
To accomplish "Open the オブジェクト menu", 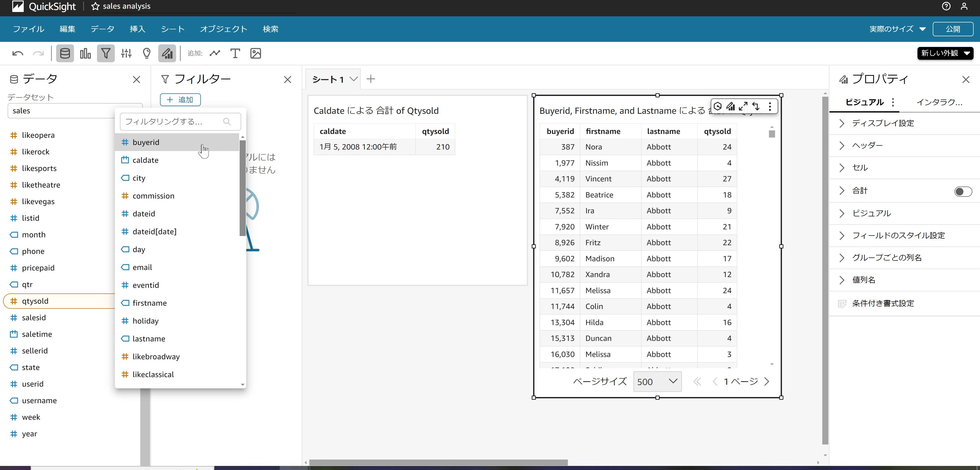I will point(224,29).
